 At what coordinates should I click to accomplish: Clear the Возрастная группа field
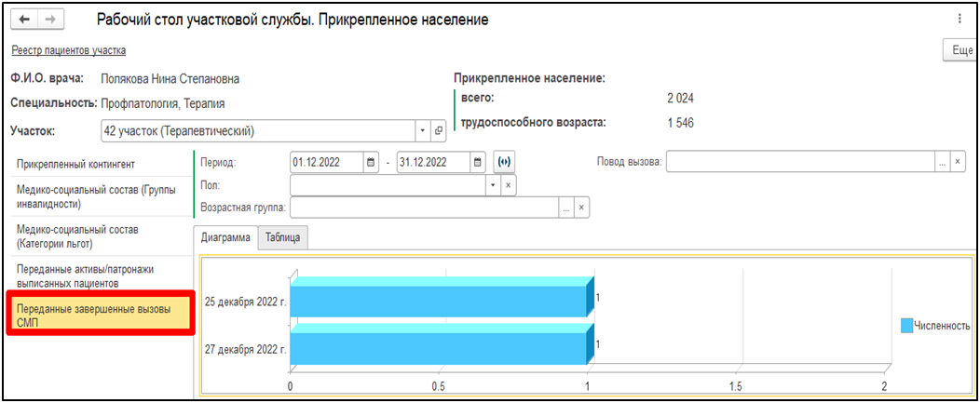pos(582,208)
